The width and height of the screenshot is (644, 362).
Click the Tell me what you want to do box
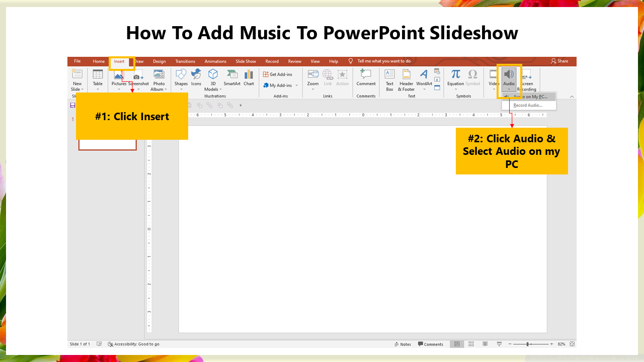[384, 61]
